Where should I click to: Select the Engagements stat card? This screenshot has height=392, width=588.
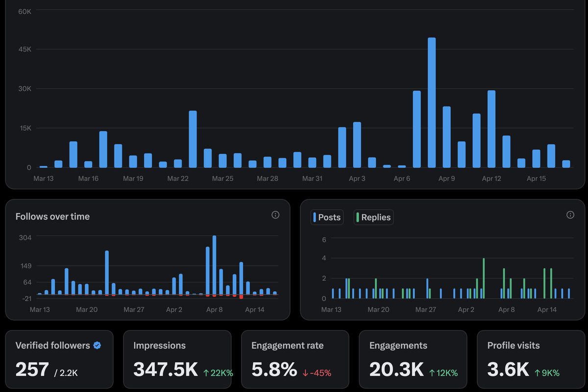coord(413,359)
